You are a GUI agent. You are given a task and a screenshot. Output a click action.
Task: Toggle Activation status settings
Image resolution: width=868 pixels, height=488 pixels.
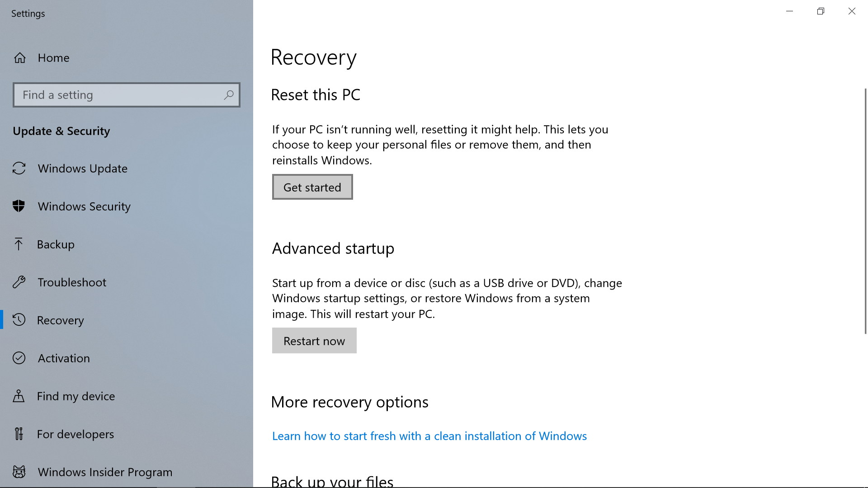[64, 357]
